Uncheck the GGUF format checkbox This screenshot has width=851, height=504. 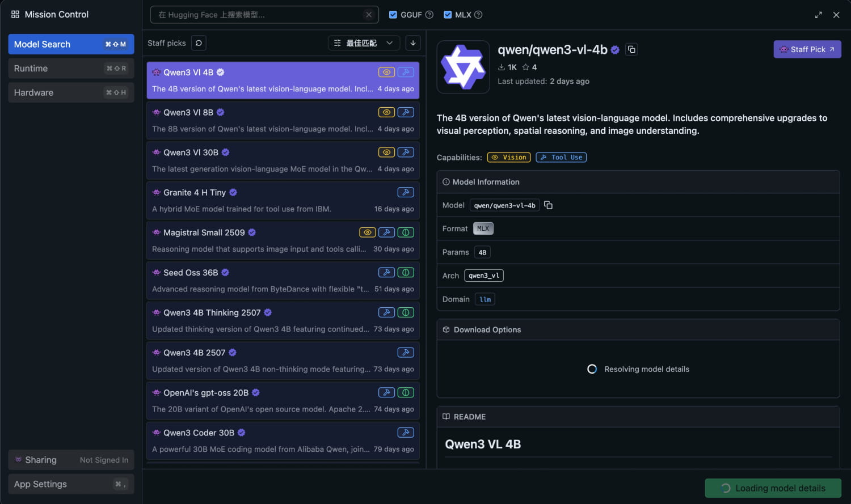click(x=393, y=15)
